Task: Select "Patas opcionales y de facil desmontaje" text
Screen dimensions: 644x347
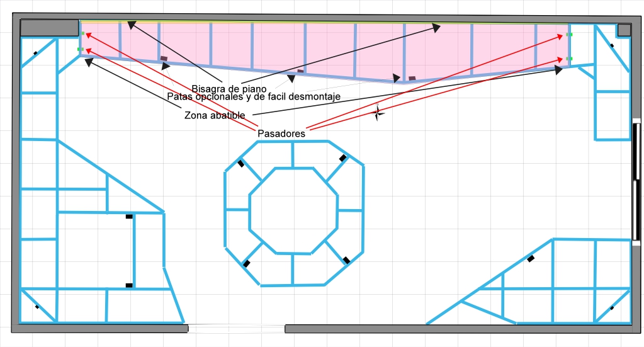Action: click(254, 96)
